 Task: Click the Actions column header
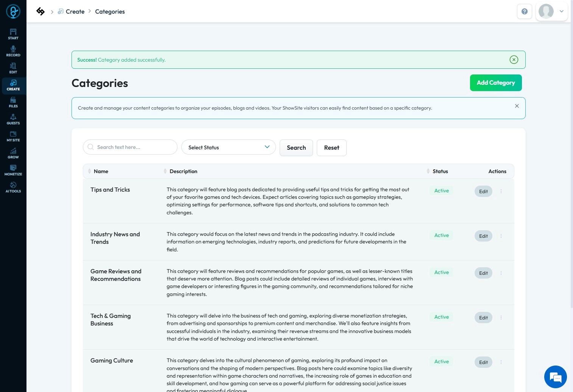click(x=497, y=171)
